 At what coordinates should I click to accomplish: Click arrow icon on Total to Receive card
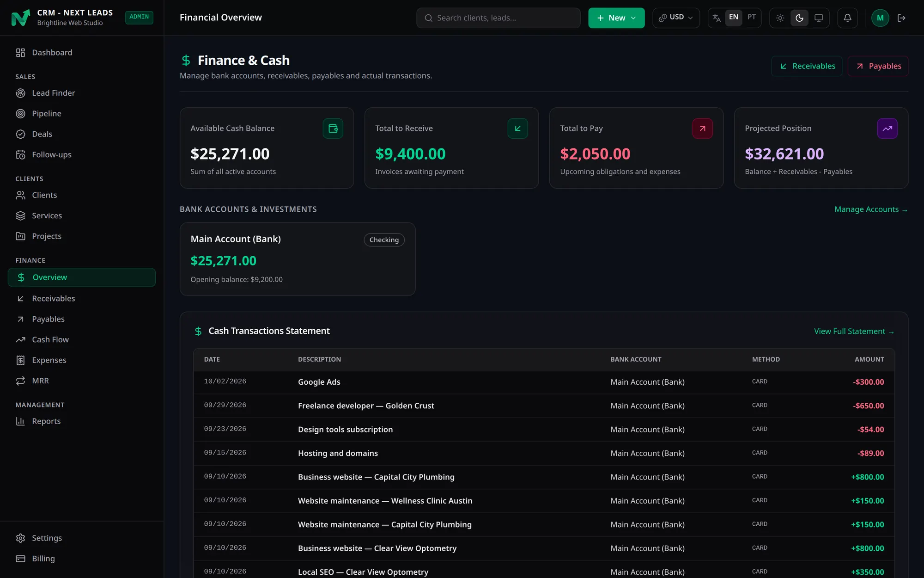517,129
